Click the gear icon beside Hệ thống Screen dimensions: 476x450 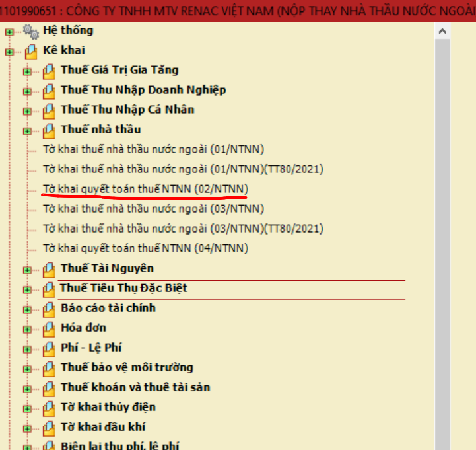click(30, 30)
